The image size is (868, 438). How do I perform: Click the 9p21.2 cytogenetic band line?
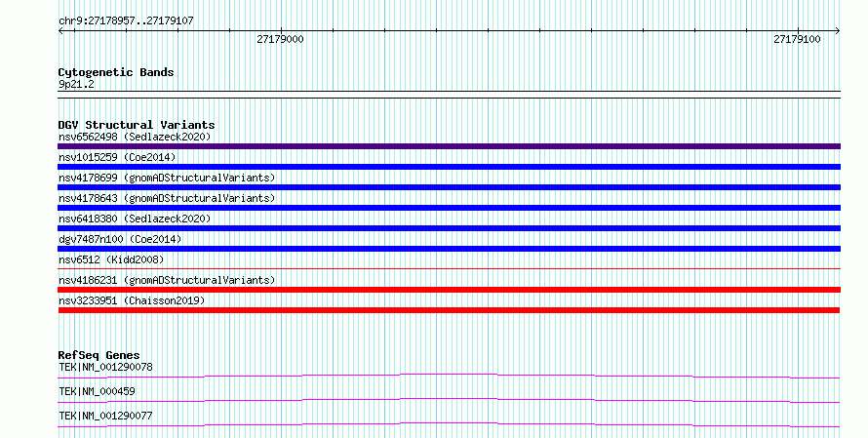point(449,95)
